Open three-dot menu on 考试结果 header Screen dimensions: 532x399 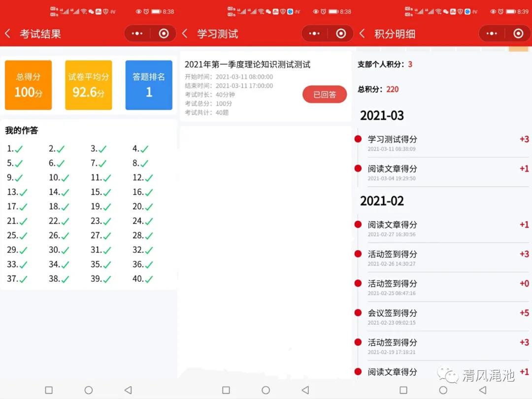click(x=137, y=33)
